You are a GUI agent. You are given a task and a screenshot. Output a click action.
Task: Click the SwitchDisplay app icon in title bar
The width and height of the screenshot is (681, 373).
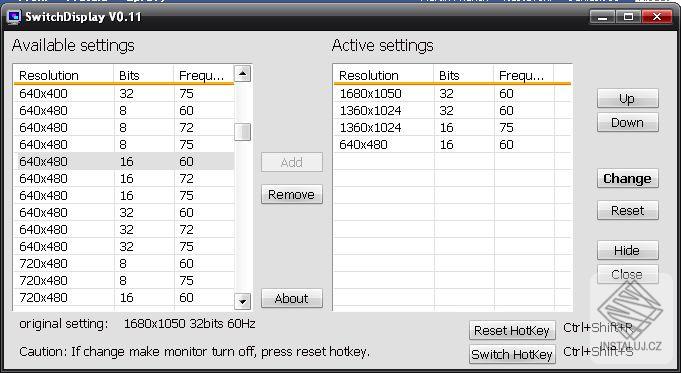click(x=14, y=17)
